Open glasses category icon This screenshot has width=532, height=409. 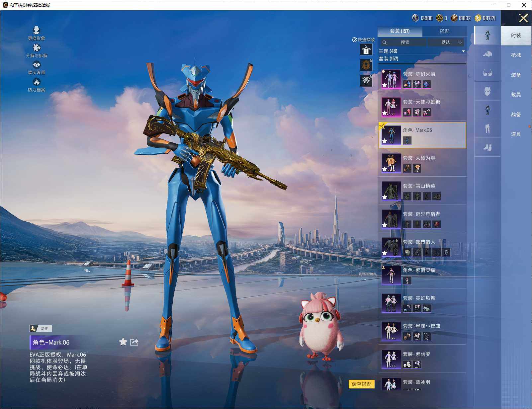coord(487,73)
